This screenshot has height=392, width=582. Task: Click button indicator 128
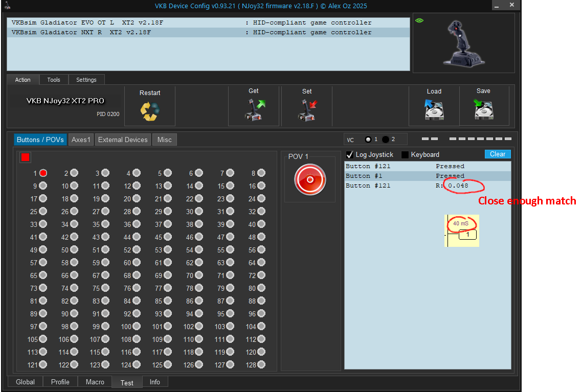pos(261,364)
